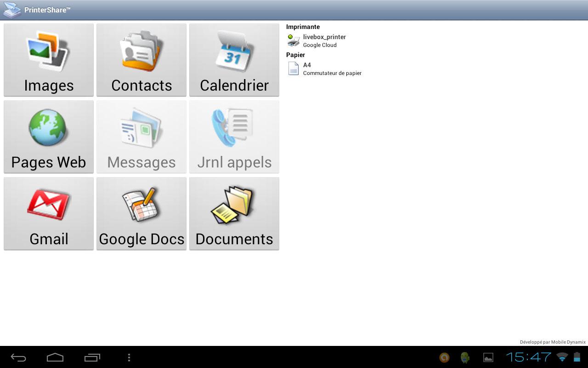Open the Gmail printing tile
Viewport: 588px width, 368px height.
(49, 214)
